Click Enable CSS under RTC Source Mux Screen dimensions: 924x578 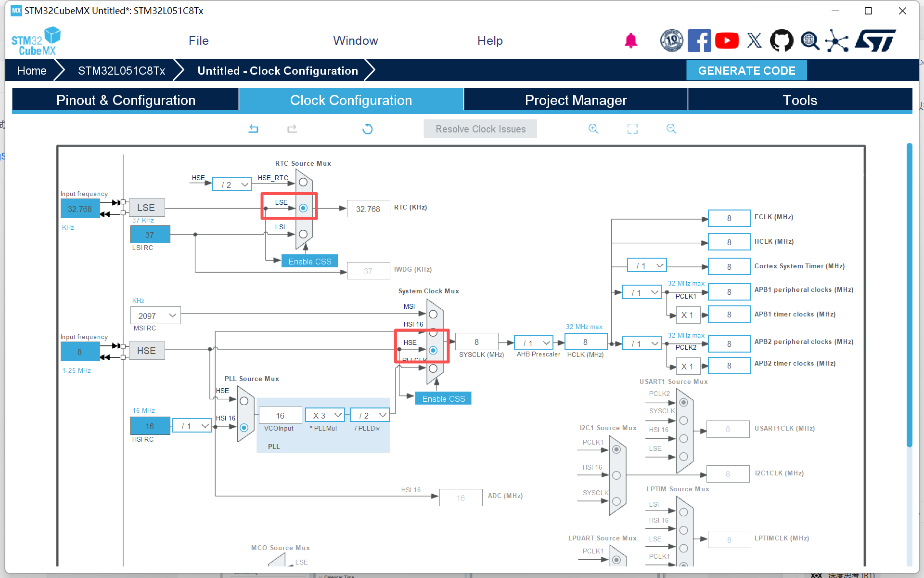point(309,261)
